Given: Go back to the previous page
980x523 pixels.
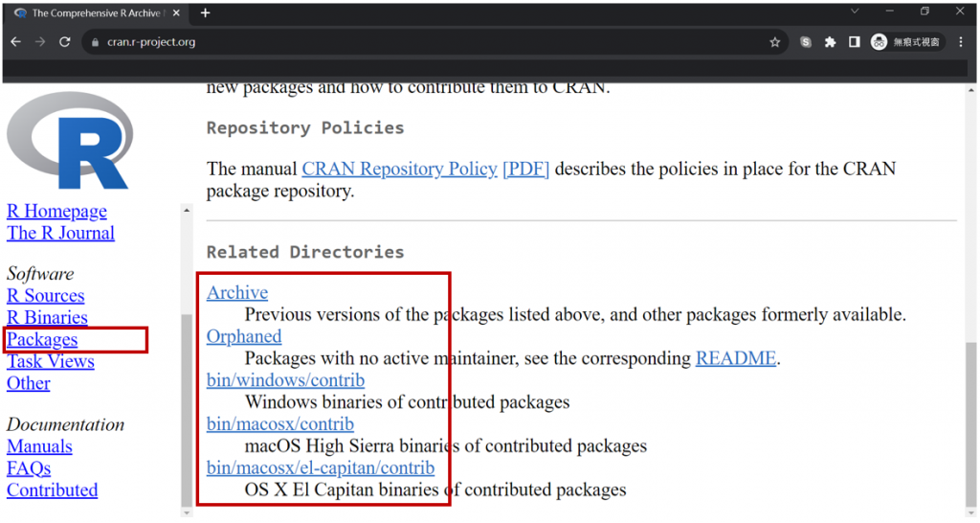Looking at the screenshot, I should [16, 42].
